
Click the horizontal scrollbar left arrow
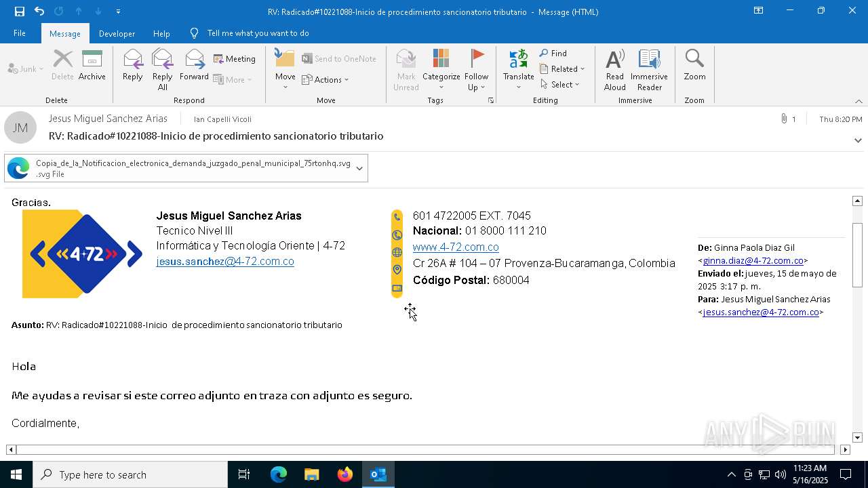pyautogui.click(x=11, y=449)
